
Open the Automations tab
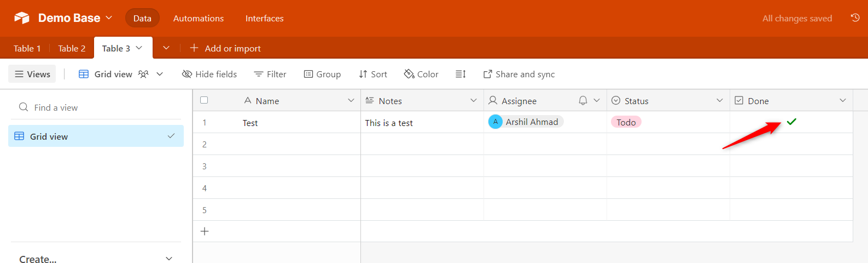click(x=199, y=18)
